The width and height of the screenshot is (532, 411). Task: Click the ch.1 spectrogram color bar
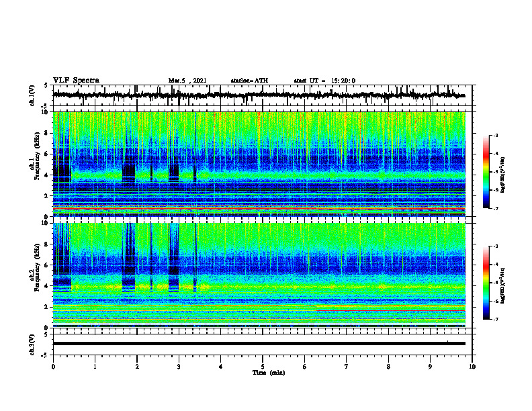click(x=486, y=172)
